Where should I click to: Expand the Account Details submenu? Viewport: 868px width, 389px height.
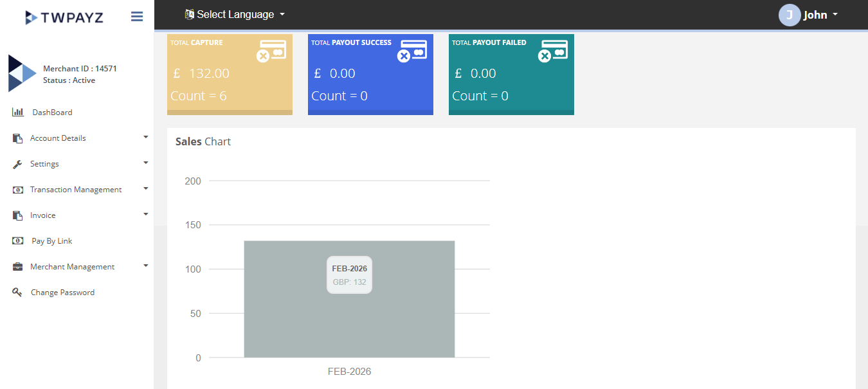coord(146,137)
